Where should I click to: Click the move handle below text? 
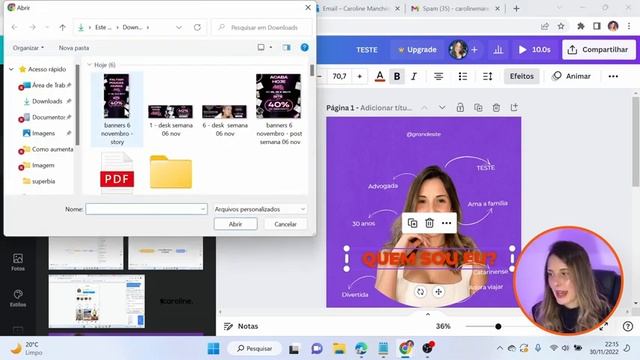coord(438,291)
